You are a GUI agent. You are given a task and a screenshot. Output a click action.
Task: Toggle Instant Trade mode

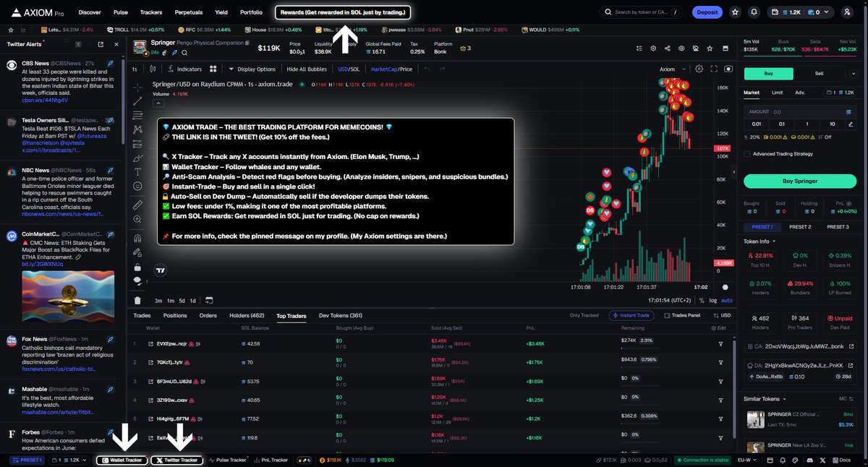point(632,316)
